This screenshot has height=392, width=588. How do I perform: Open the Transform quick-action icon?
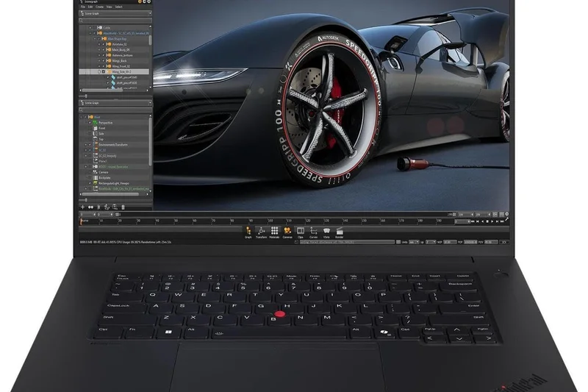click(x=262, y=231)
